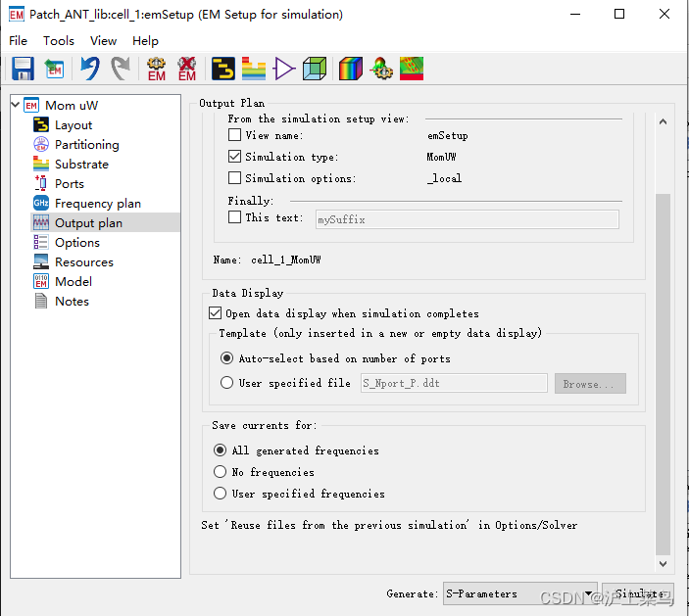The image size is (689, 616).
Task: Open the View menu
Action: pos(103,41)
